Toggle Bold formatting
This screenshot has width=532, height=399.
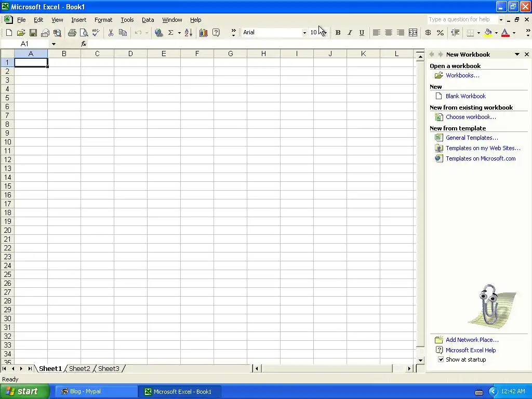(x=338, y=33)
